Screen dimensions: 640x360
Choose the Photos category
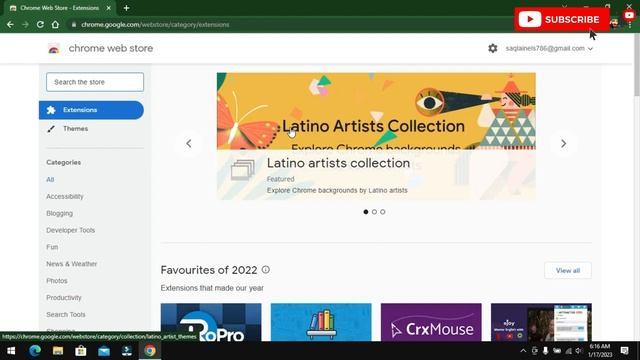pos(57,281)
